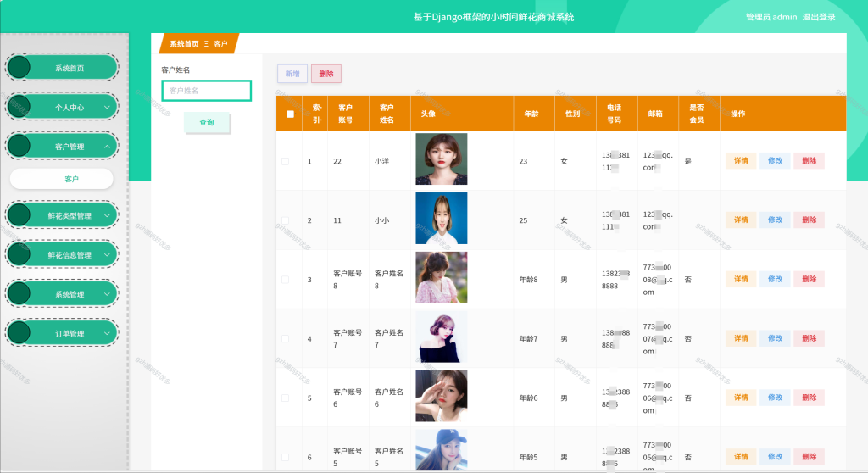The height and width of the screenshot is (473, 868).
Task: Click the 删除 button above the table
Action: [x=326, y=74]
